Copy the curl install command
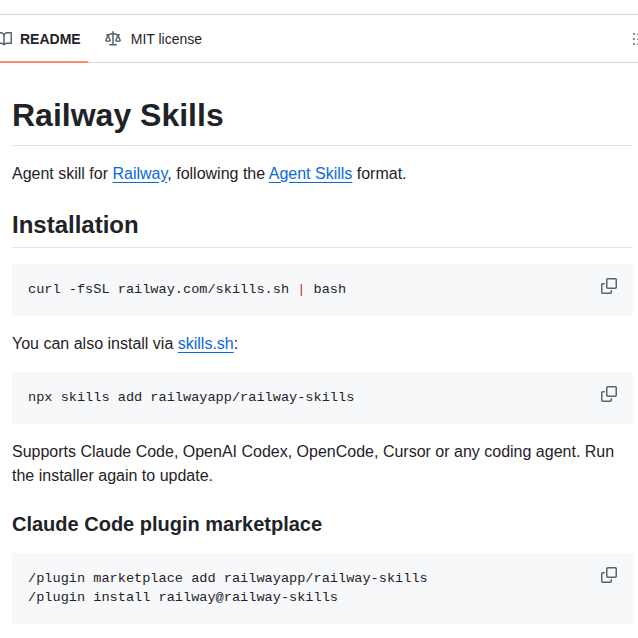Viewport: 638px width, 638px height. [609, 286]
